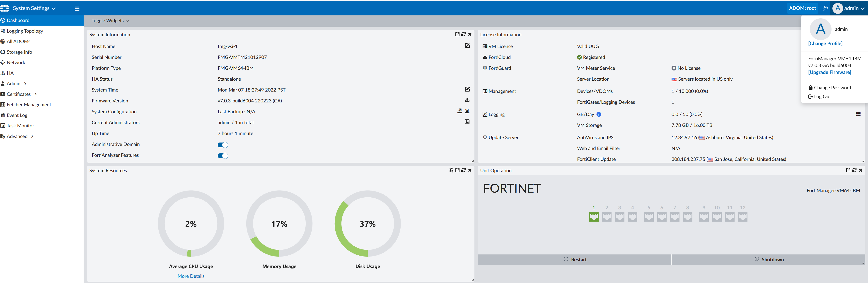Click the hamburger menu collapse icon

tap(77, 8)
